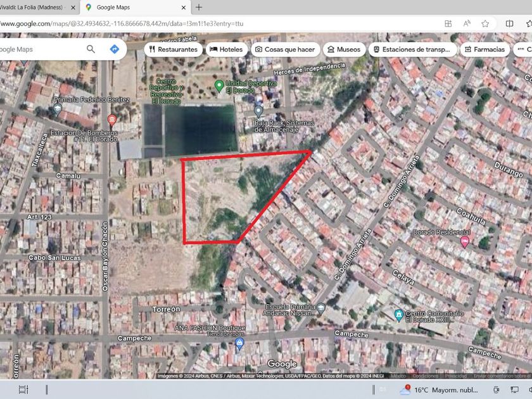
Task: Choose the Cosas que hacer chip
Action: tap(286, 49)
